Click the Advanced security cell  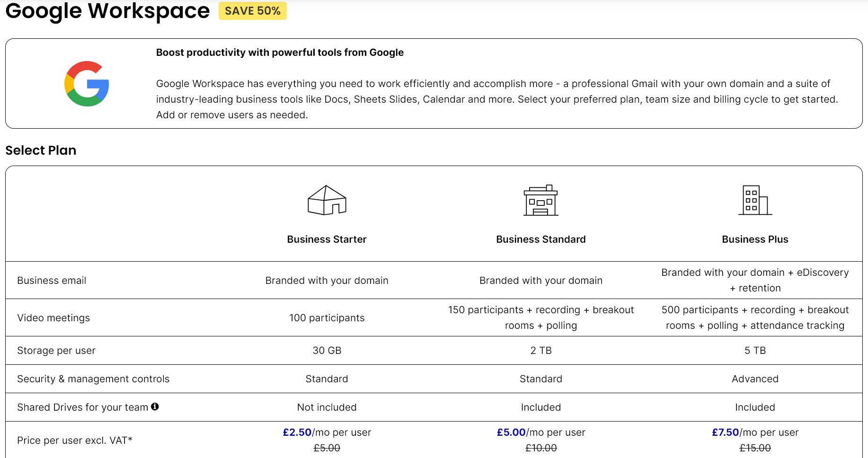755,379
